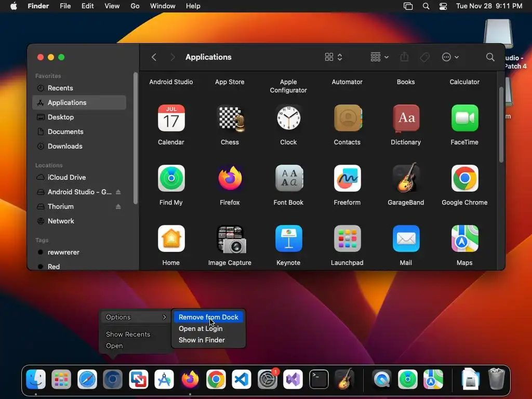Image resolution: width=532 pixels, height=399 pixels.
Task: Open Documents in the sidebar
Action: 79,131
